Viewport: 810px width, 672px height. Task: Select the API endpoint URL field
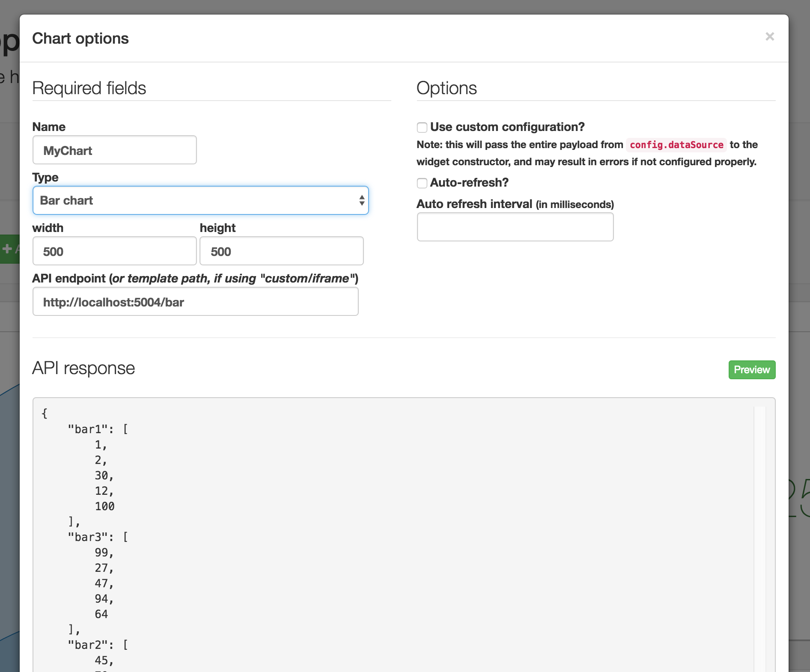coord(195,302)
